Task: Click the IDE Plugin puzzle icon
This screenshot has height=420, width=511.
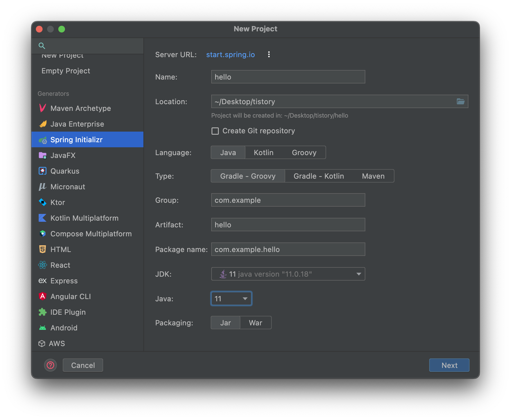Action: click(43, 312)
